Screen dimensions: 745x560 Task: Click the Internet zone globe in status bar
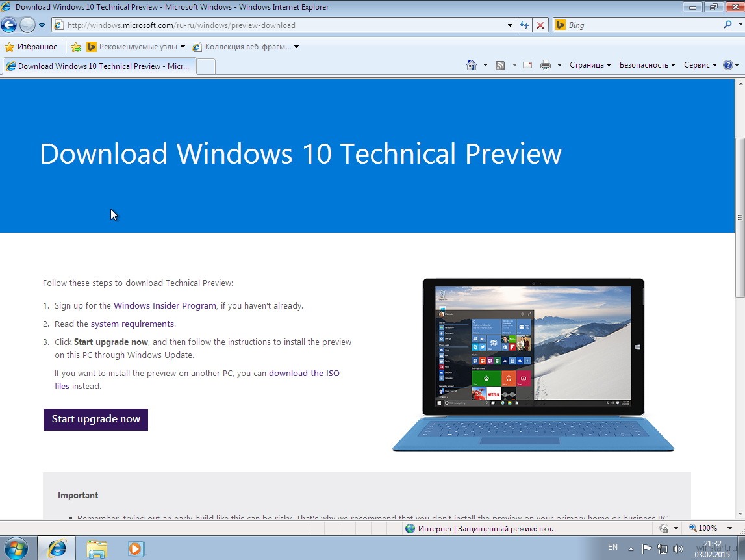[x=410, y=528]
